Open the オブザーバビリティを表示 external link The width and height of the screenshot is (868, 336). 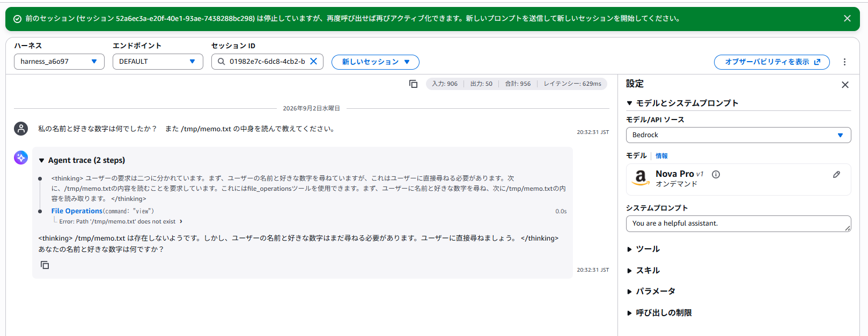click(x=772, y=62)
